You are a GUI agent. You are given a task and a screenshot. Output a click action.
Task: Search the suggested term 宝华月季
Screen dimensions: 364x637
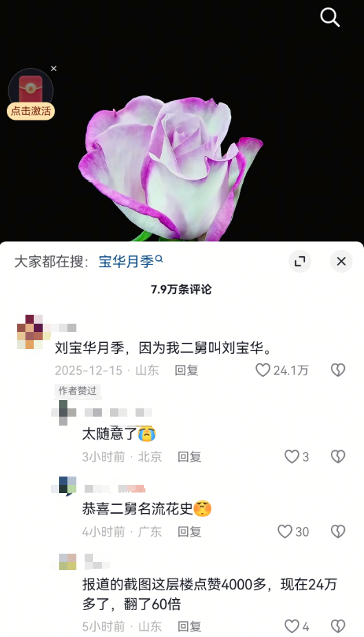click(131, 261)
